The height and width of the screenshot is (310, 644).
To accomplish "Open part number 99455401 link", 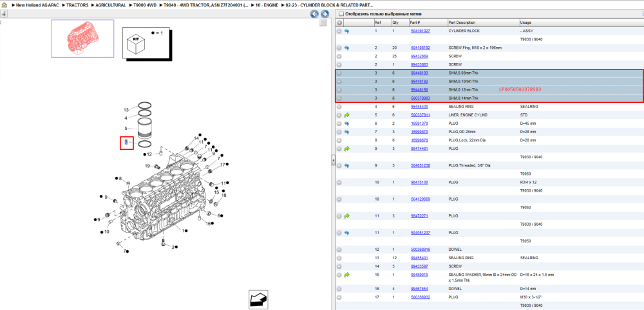I will [x=419, y=258].
